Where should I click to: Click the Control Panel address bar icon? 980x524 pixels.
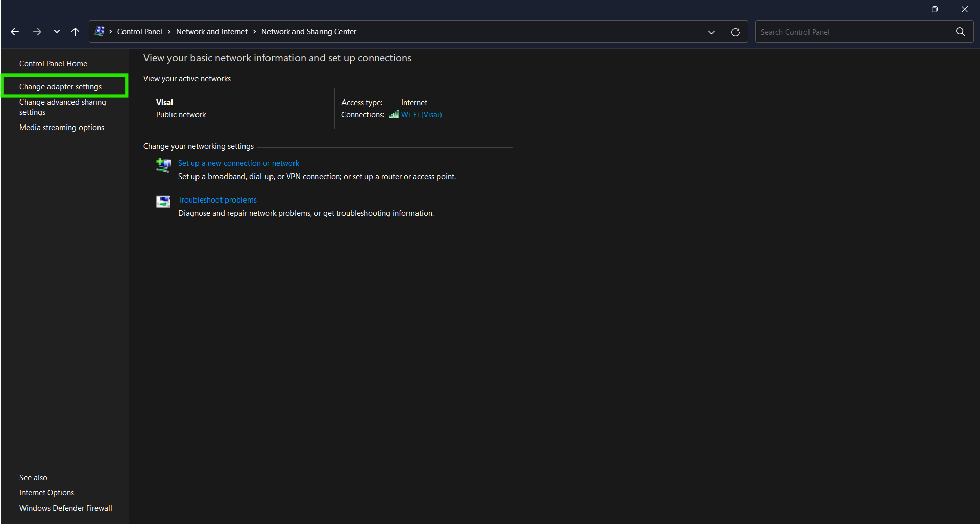pyautogui.click(x=100, y=31)
